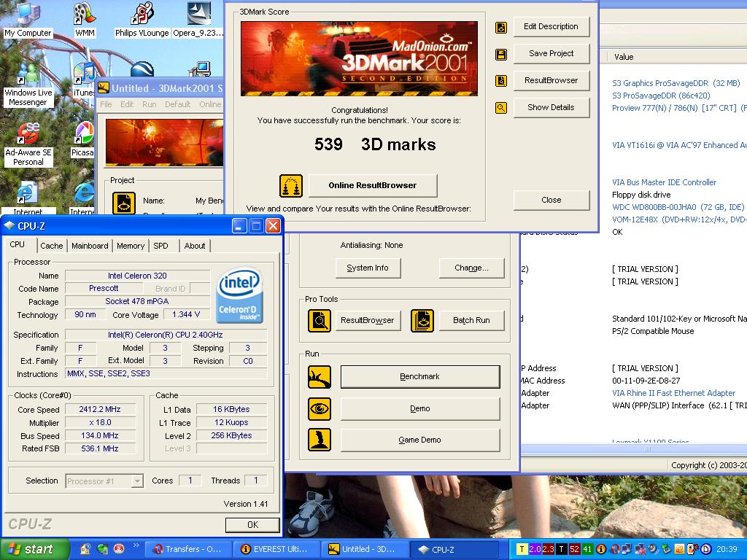This screenshot has height=560, width=747.
Task: Click the Batch Run documents icon
Action: [422, 321]
